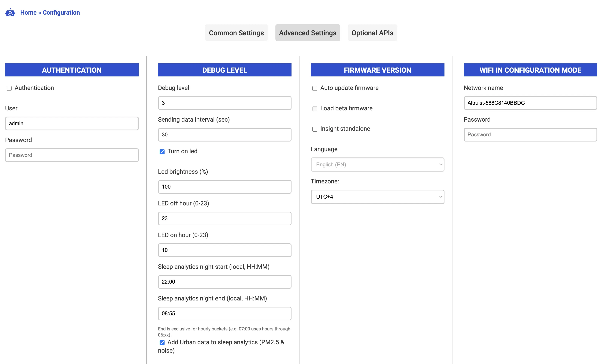Image resolution: width=602 pixels, height=364 pixels.
Task: Click the WiFi Password field
Action: coord(530,134)
